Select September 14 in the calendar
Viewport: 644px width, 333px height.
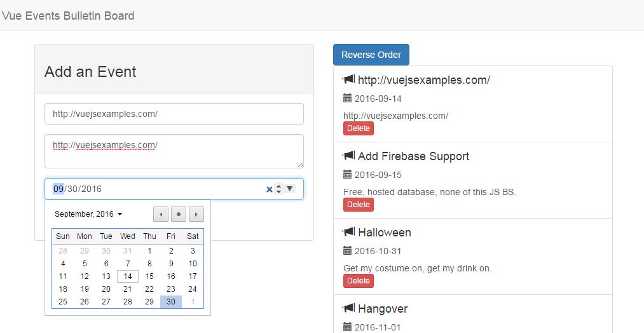point(128,276)
